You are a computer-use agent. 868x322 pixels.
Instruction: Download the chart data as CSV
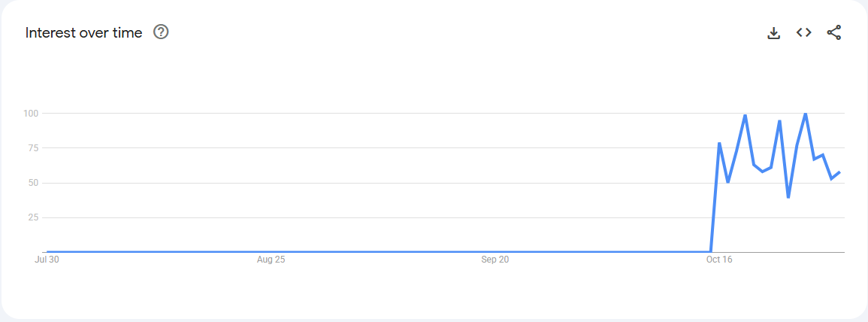tap(773, 33)
